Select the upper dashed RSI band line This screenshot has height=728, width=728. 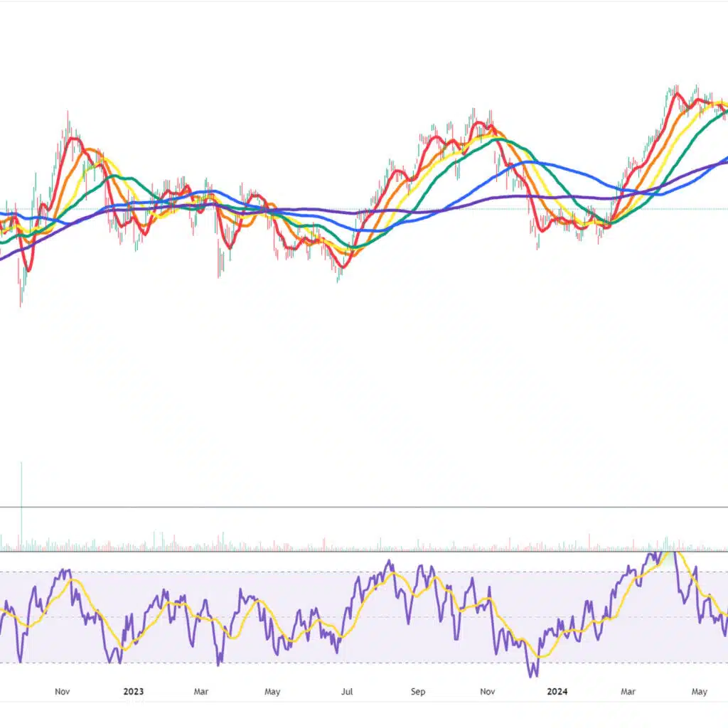coord(364,572)
